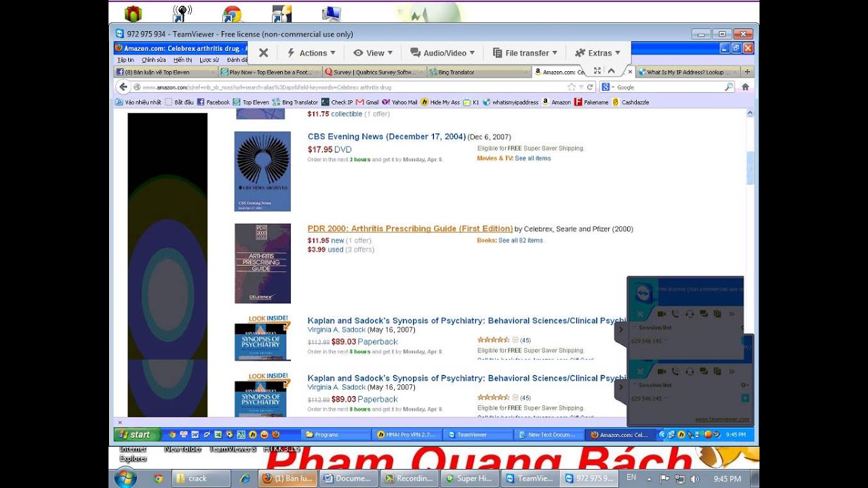
Task: Click headset icon in upper TeamViewer panel
Action: point(690,314)
